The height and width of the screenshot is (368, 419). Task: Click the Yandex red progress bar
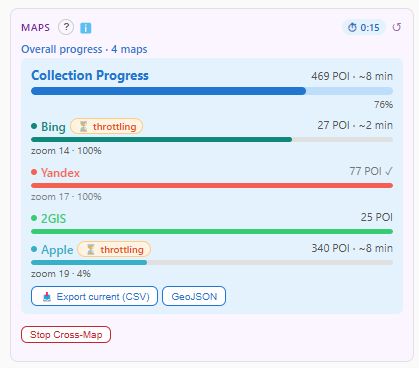pyautogui.click(x=212, y=186)
